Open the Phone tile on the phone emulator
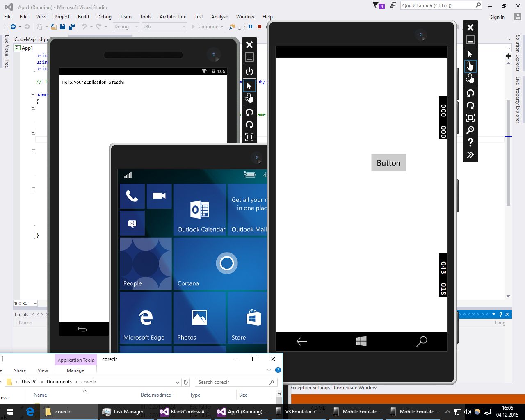This screenshot has height=420, width=525. point(132,196)
